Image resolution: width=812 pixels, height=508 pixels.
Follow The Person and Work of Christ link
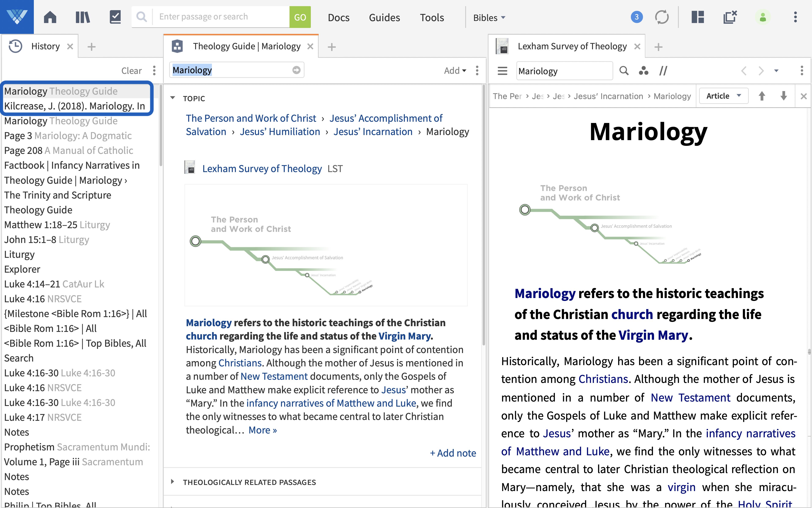(x=251, y=118)
